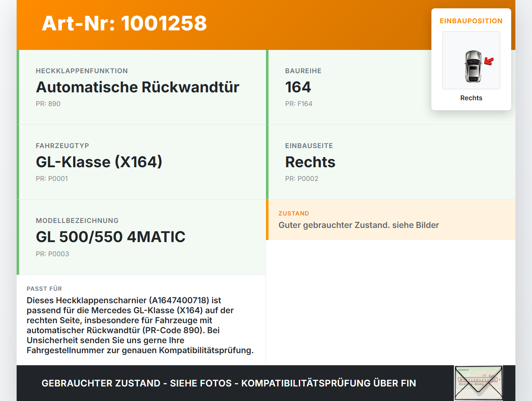Image resolution: width=532 pixels, height=401 pixels.
Task: Open the envelope thumbnail in the footer
Action: 478,383
